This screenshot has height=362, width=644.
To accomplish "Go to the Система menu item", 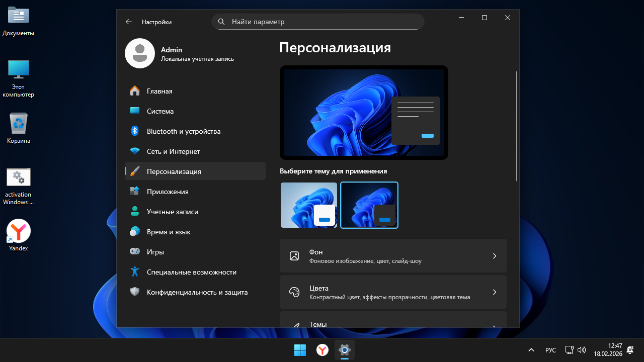I will [160, 111].
